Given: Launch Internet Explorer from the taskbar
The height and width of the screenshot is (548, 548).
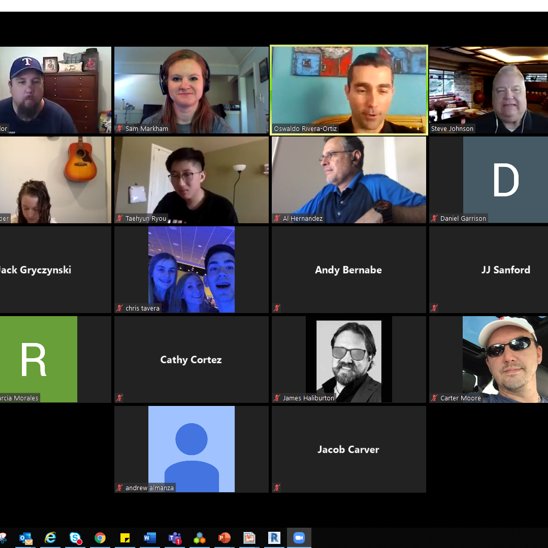Looking at the screenshot, I should pyautogui.click(x=50, y=538).
